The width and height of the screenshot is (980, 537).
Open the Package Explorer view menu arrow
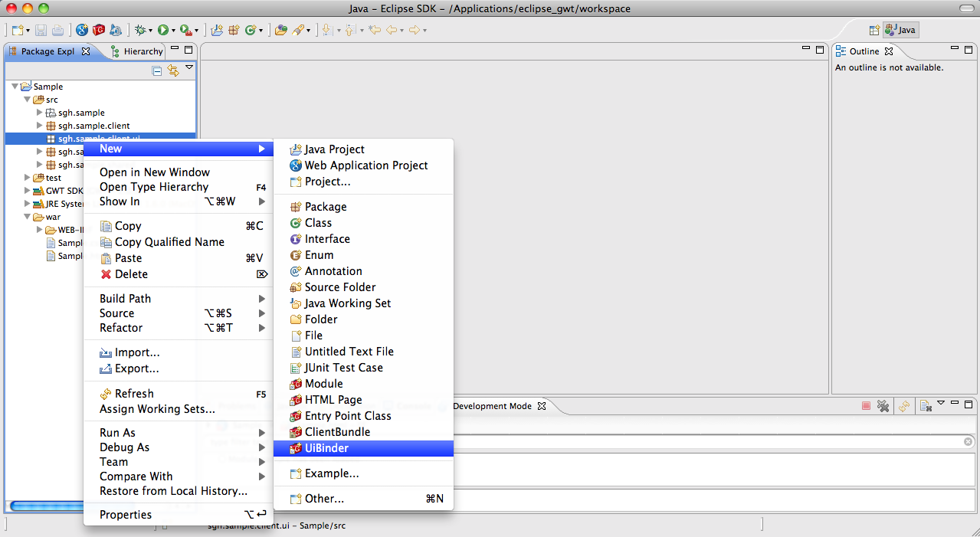tap(189, 68)
